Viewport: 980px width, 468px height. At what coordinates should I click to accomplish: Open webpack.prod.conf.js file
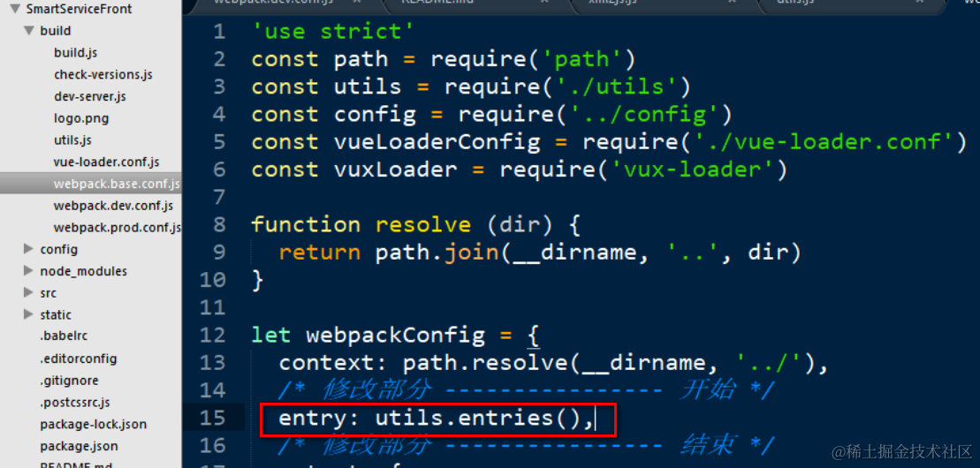pos(117,228)
